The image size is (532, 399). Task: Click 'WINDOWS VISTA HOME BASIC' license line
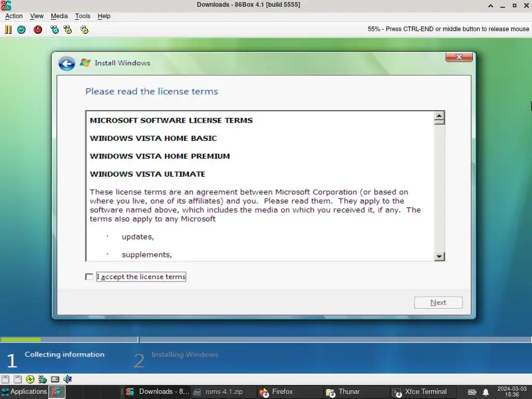[x=153, y=138]
